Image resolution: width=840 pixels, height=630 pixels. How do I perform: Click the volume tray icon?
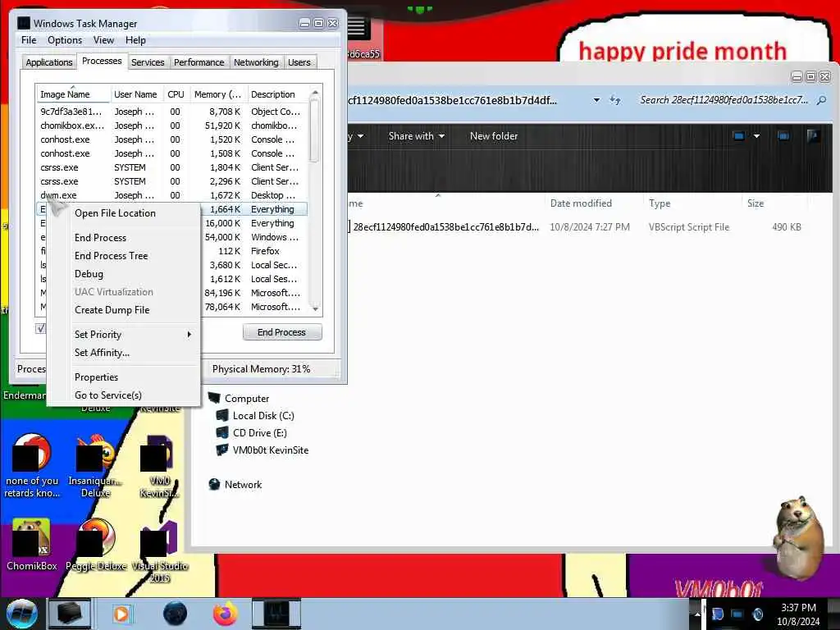click(x=757, y=614)
